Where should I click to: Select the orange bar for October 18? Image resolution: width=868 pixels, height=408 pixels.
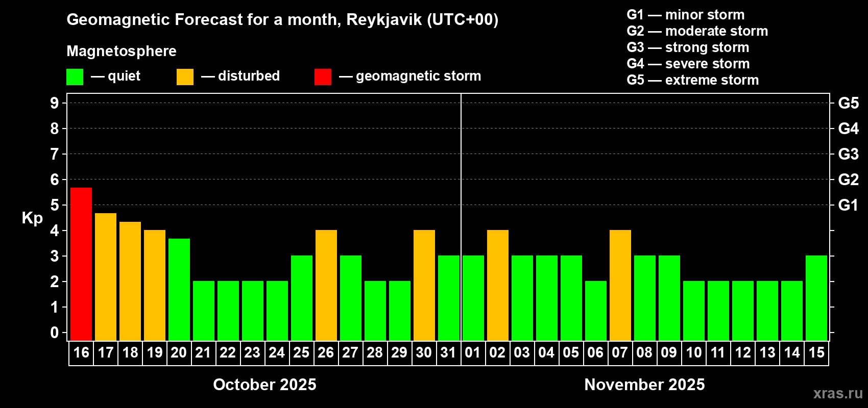[130, 281]
